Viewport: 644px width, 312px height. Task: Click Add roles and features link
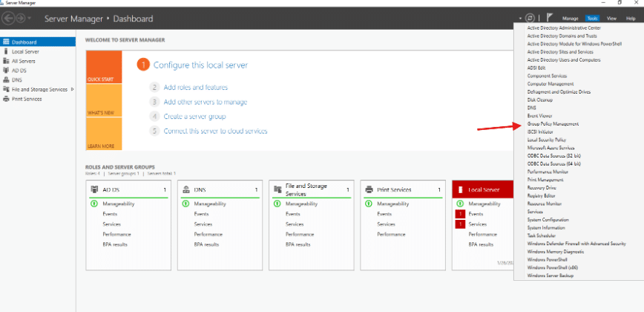point(195,87)
